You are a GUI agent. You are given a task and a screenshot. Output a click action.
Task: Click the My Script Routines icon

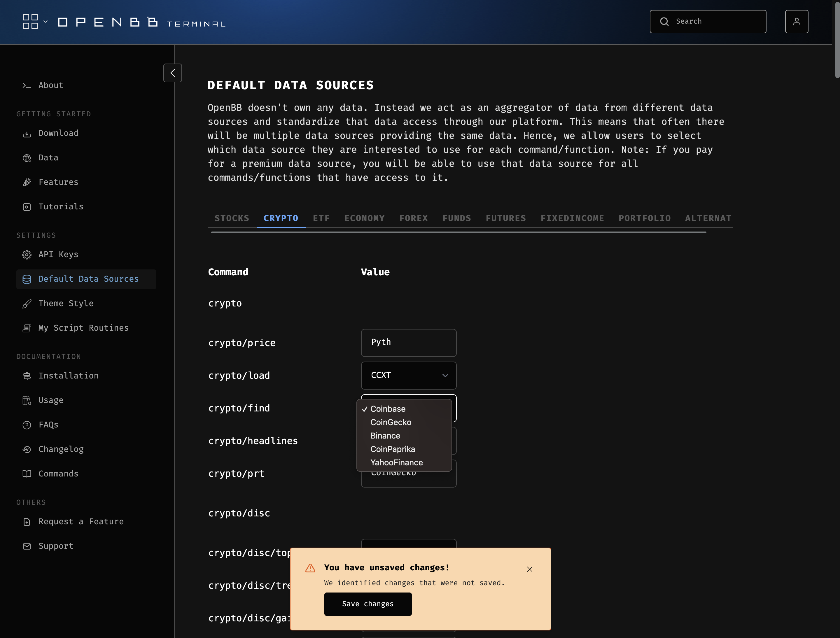pos(27,328)
